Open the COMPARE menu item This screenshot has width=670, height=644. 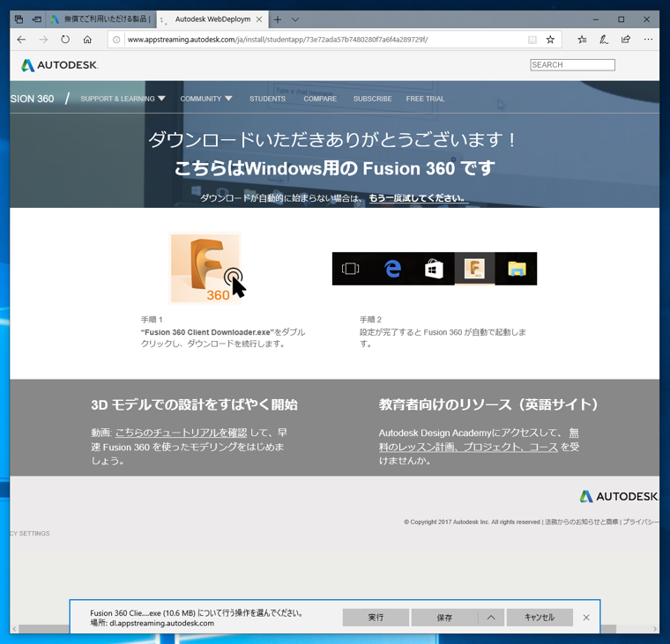click(320, 99)
